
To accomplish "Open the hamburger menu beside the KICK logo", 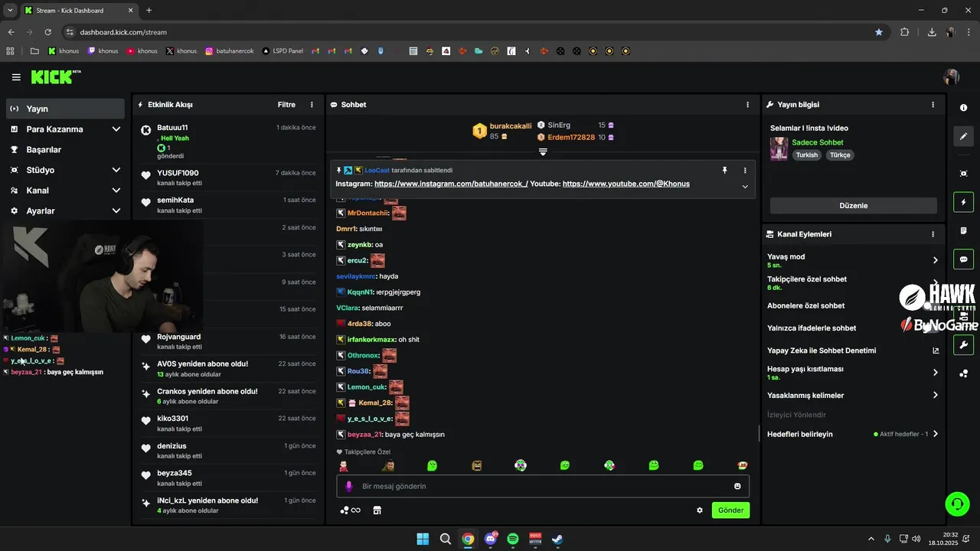I will (16, 77).
